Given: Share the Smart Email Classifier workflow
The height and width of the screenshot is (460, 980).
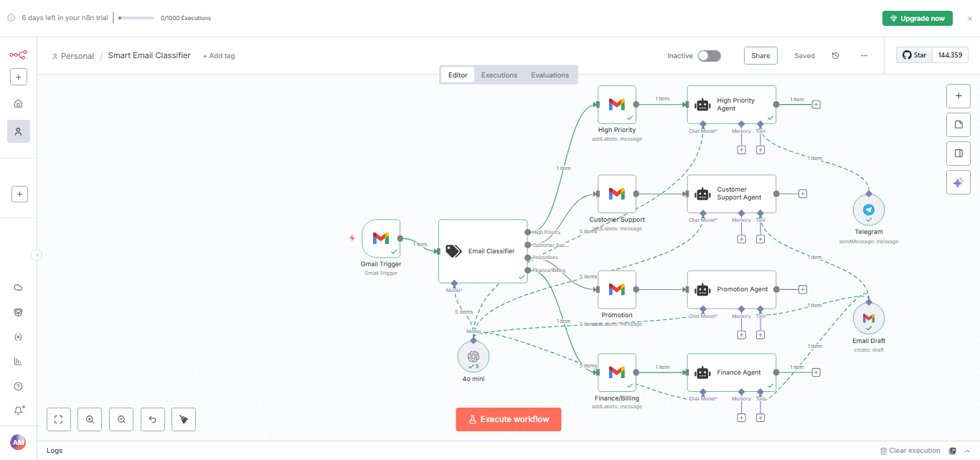Looking at the screenshot, I should tap(760, 55).
